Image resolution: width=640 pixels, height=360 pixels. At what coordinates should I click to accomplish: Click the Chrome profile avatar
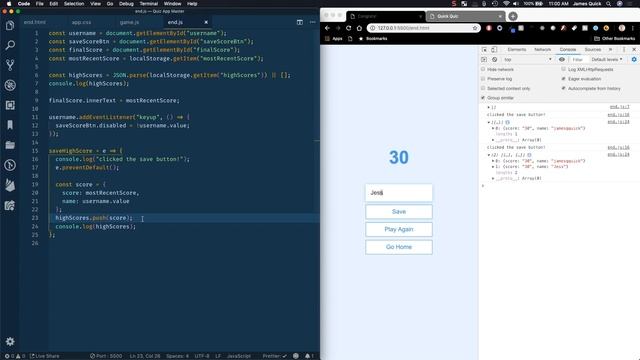click(622, 28)
